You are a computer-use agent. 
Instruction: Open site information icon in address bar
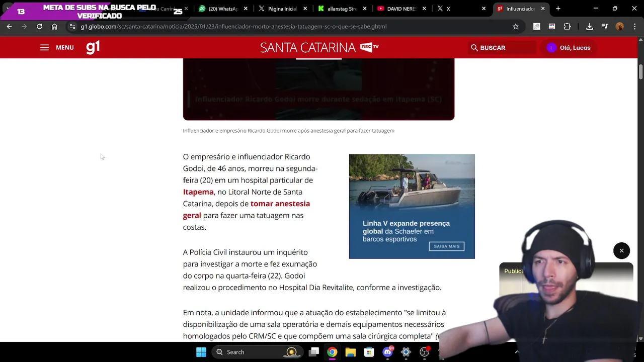coord(72,26)
